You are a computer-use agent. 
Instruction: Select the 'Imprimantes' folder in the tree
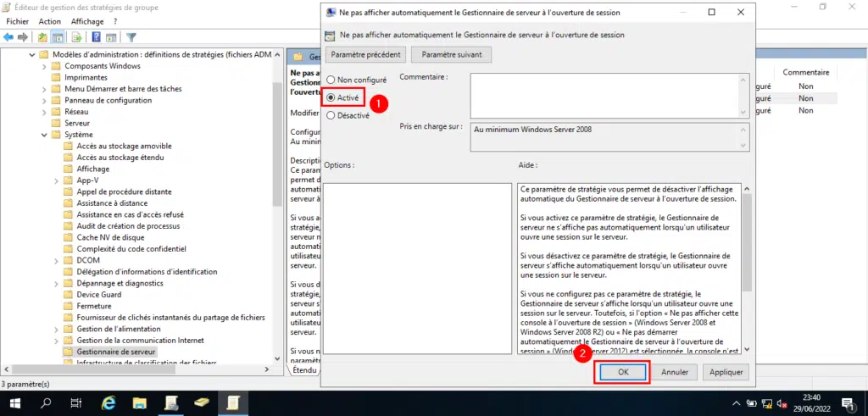(x=86, y=77)
